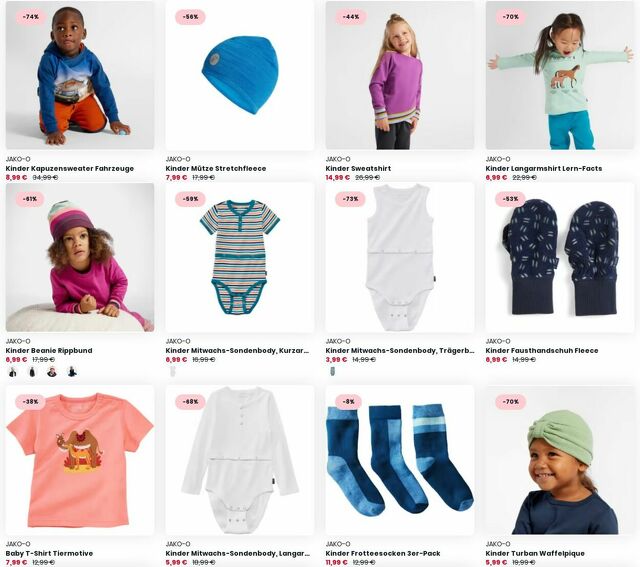Open the striped short-sleeve Sondenbody image
Screen dimensions: 640x567
[x=240, y=258]
